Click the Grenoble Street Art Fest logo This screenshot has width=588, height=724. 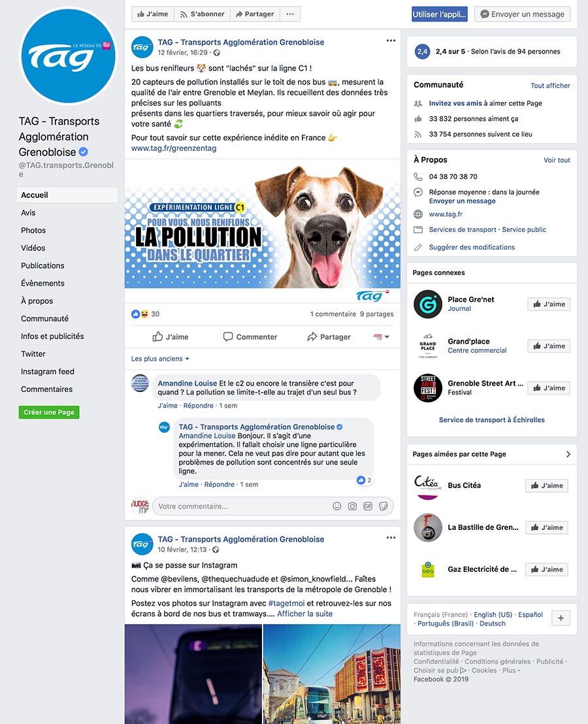(x=428, y=388)
